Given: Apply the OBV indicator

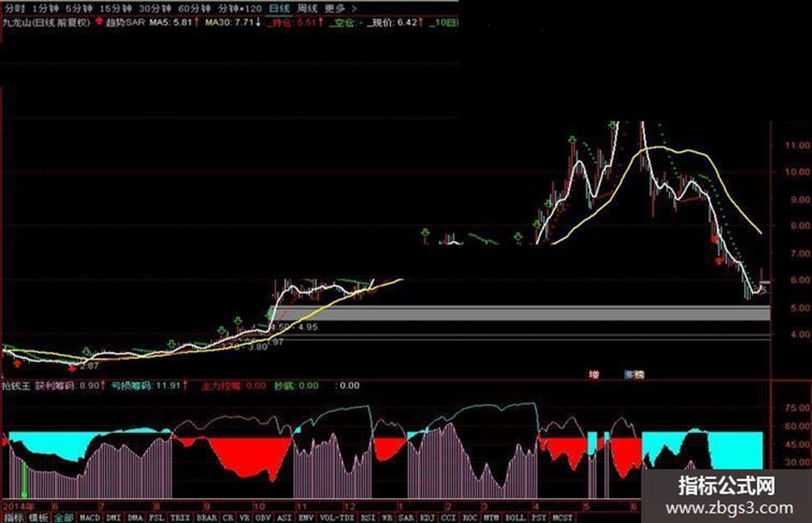Looking at the screenshot, I should point(263,517).
